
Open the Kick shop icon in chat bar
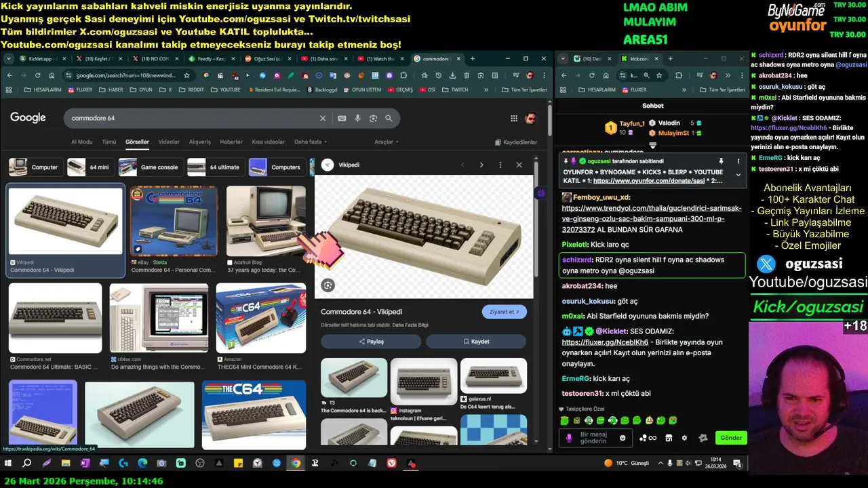pyautogui.click(x=669, y=438)
